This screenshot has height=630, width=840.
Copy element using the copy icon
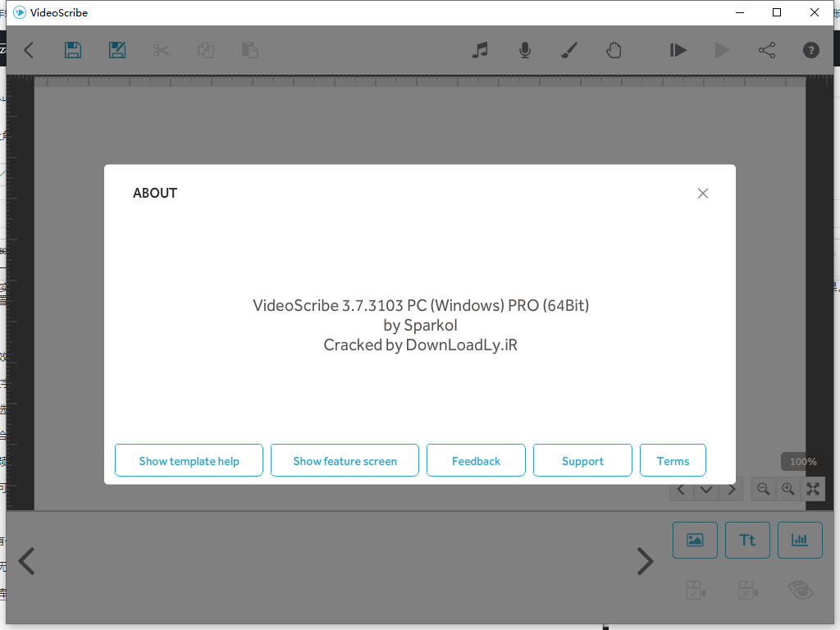click(x=206, y=50)
